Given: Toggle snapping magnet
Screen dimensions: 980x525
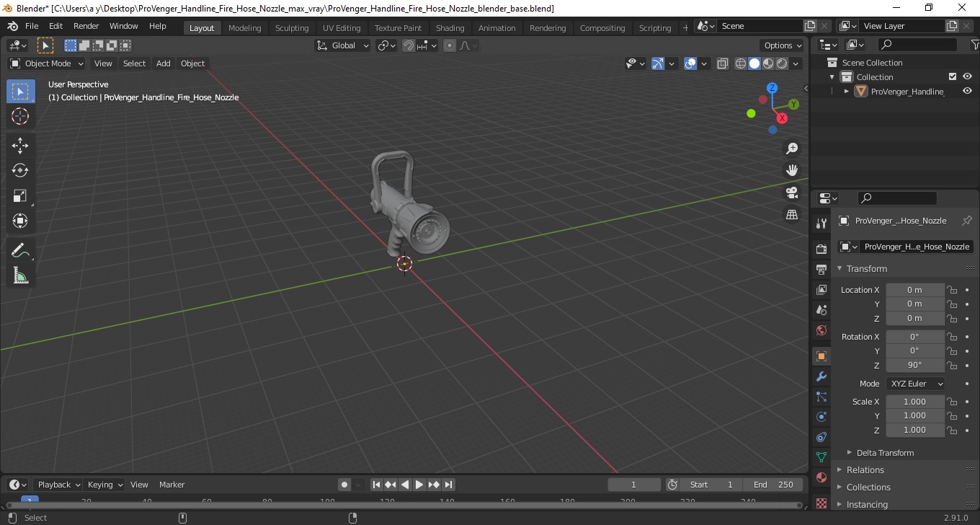Looking at the screenshot, I should (409, 45).
